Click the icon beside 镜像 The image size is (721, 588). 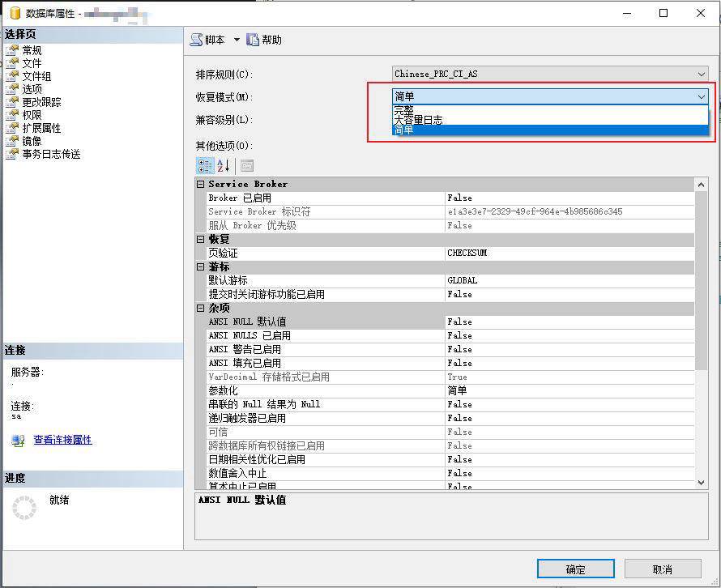[12, 141]
